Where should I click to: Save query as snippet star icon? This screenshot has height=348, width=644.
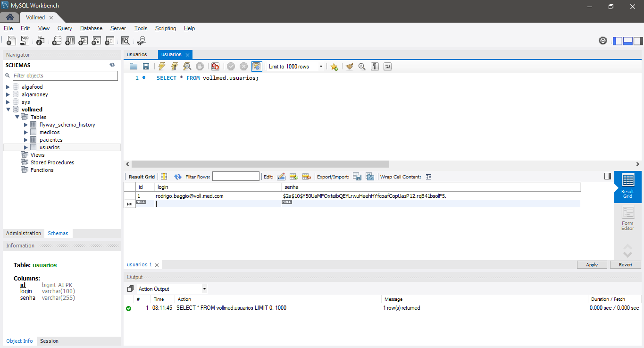pyautogui.click(x=335, y=67)
